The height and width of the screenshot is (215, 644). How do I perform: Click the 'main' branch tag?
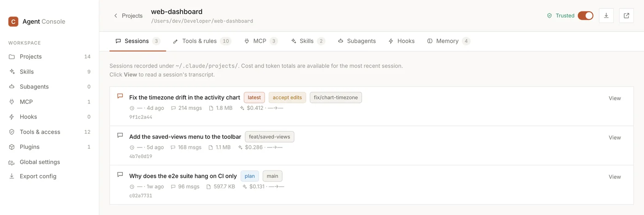coord(272,176)
